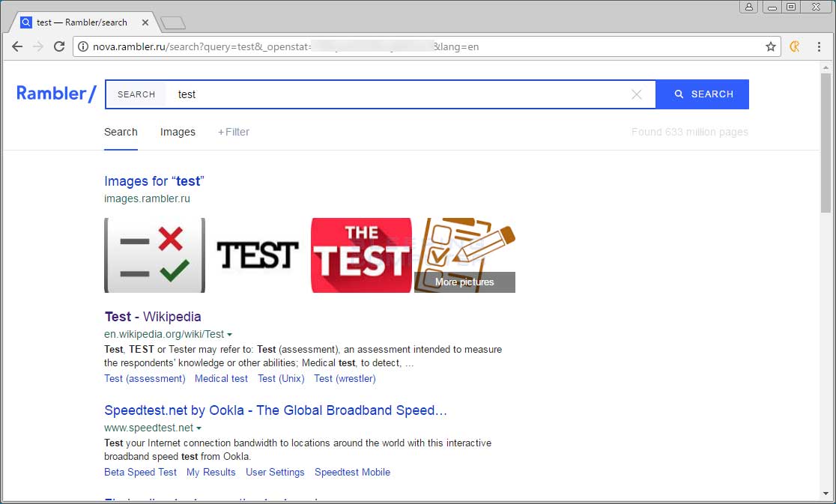Click the scrollbar up arrow
This screenshot has height=504, width=836.
tap(826, 67)
